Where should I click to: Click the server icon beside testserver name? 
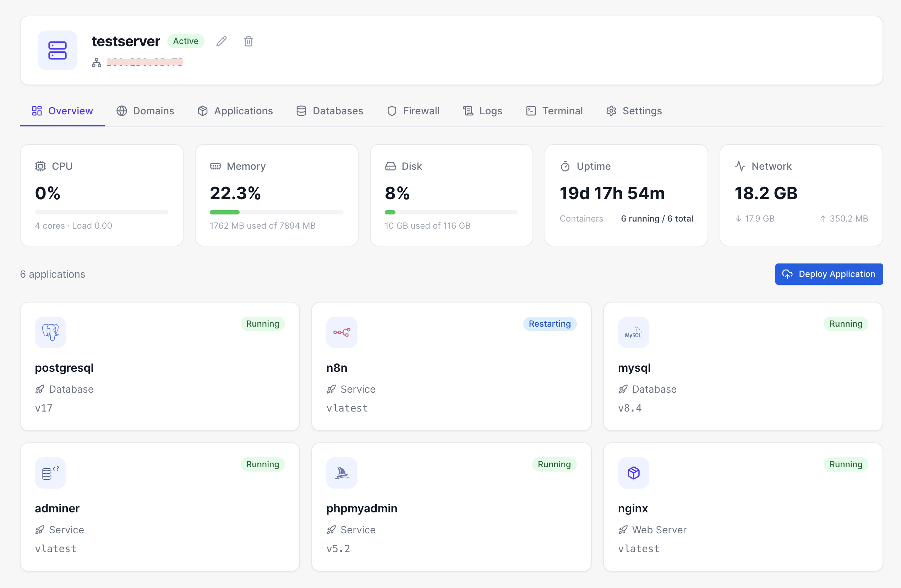pos(57,50)
